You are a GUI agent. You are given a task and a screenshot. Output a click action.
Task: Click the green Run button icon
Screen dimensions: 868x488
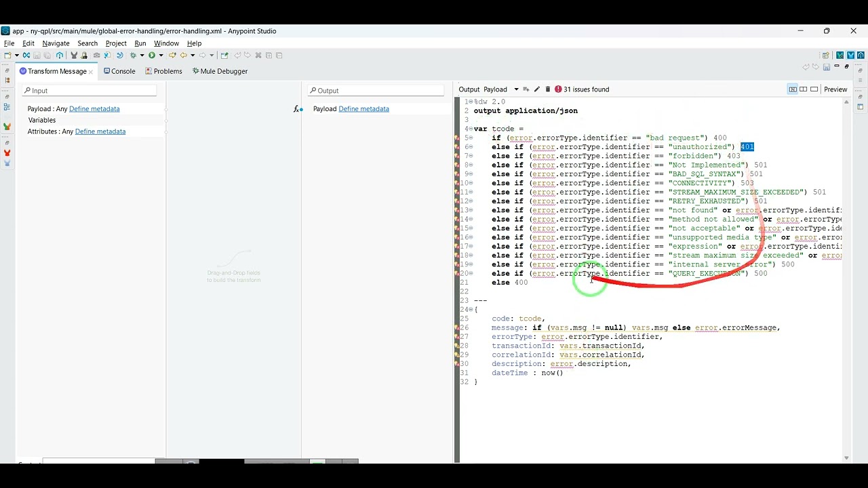152,56
